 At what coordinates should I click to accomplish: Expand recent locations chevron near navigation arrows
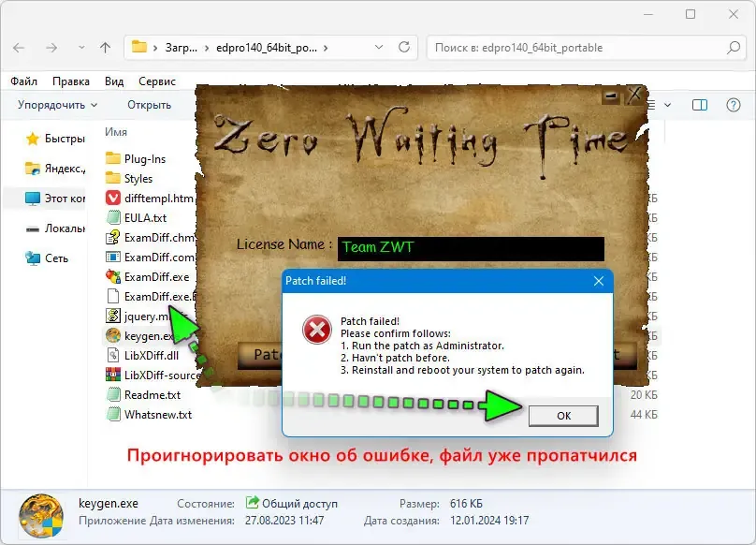pos(81,48)
